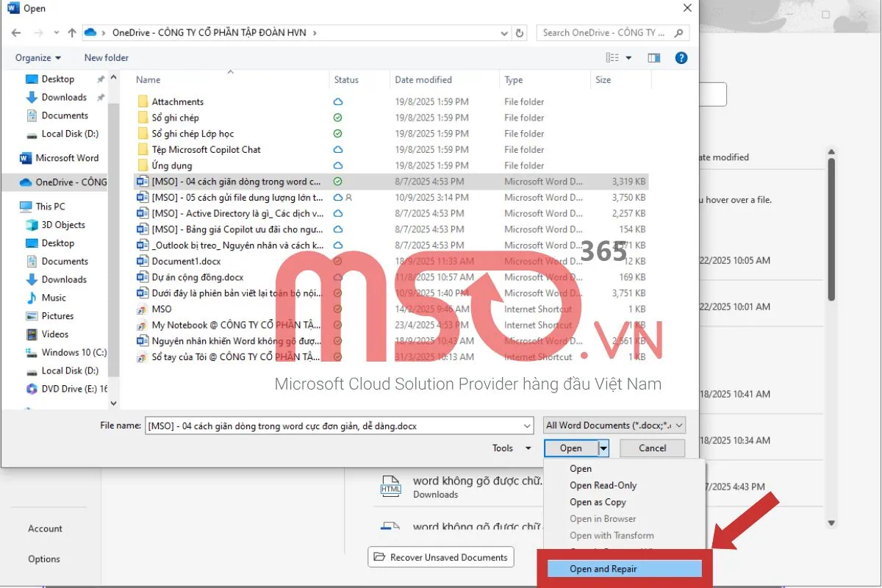Click Recover Unsaved Documents button
Screen dimensions: 882x588
pos(441,557)
